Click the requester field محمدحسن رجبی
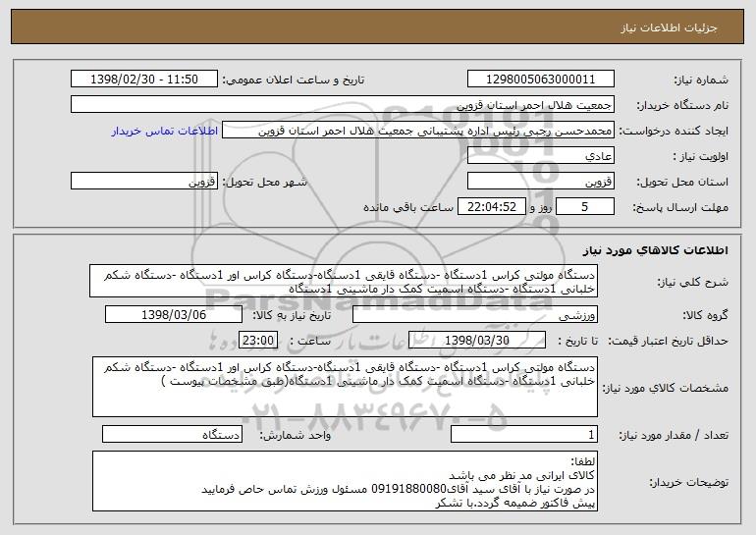This screenshot has width=756, height=535. [x=418, y=131]
